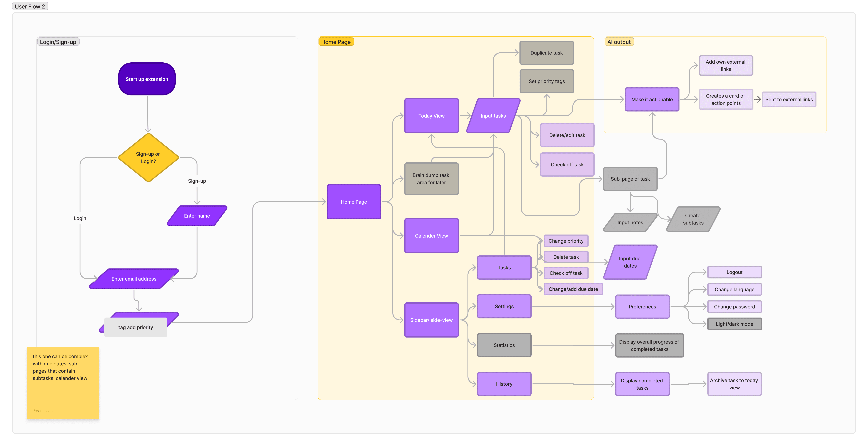The width and height of the screenshot is (868, 446).
Task: Click the Enter email address shape
Action: (x=134, y=279)
